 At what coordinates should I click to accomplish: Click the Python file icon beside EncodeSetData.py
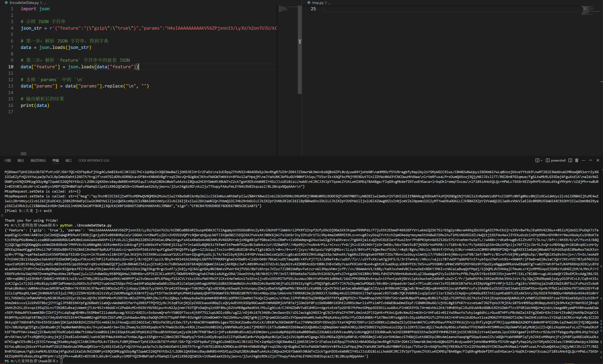click(6, 3)
